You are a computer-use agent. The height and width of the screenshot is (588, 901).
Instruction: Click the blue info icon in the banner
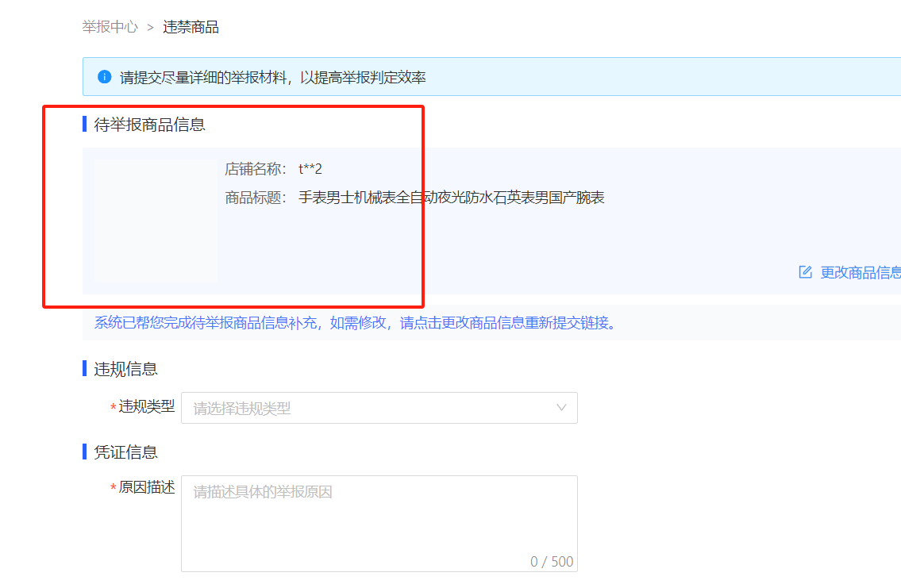[x=104, y=77]
